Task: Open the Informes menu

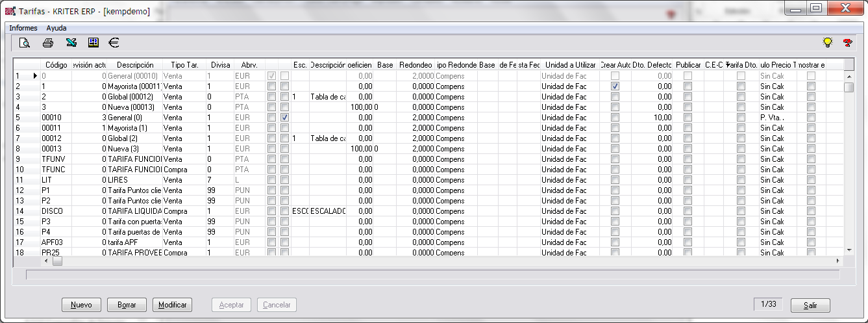Action: [23, 28]
